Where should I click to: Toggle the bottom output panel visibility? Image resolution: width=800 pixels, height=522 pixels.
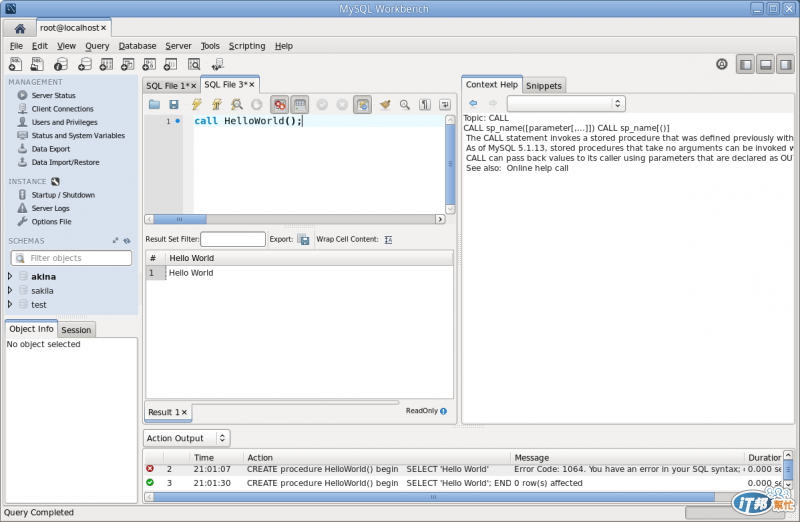point(765,64)
